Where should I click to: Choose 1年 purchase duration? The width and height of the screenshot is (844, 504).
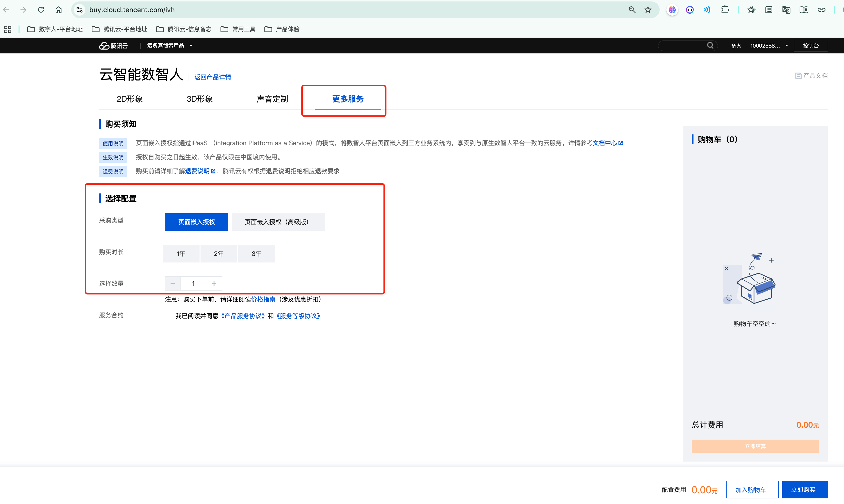[x=181, y=253]
